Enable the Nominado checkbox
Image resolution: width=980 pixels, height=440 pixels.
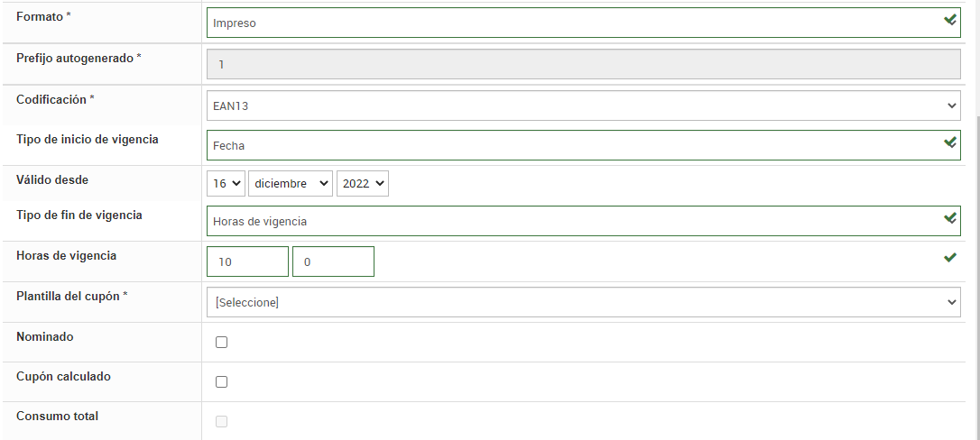(x=222, y=343)
